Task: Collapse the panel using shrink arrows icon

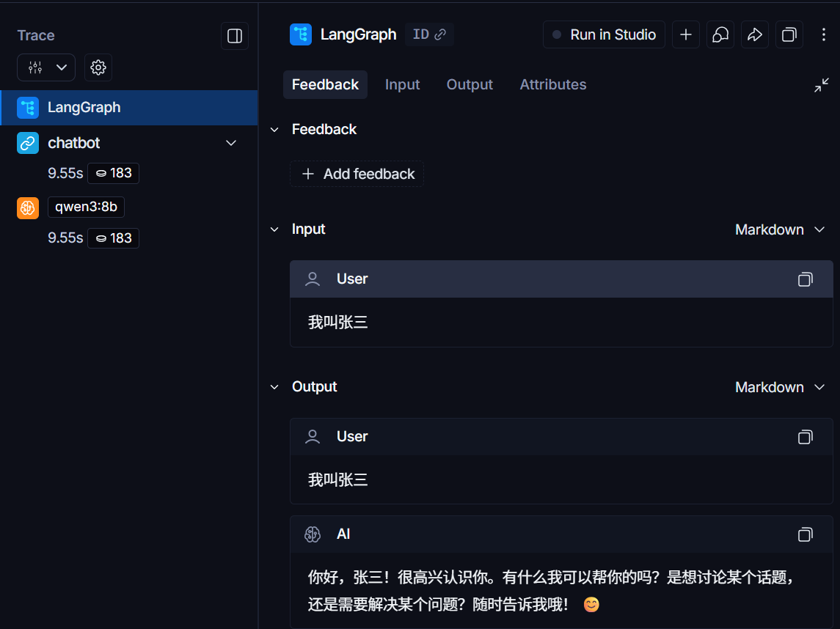Action: (x=822, y=85)
